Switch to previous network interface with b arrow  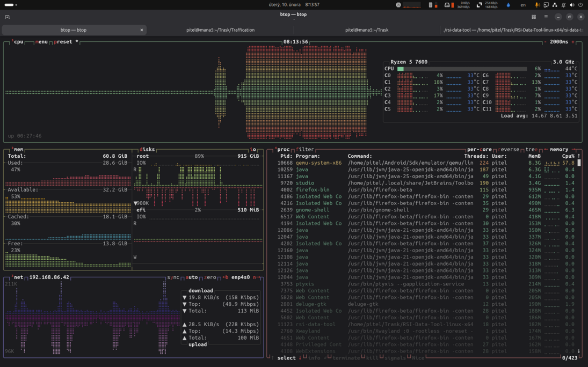coord(226,277)
